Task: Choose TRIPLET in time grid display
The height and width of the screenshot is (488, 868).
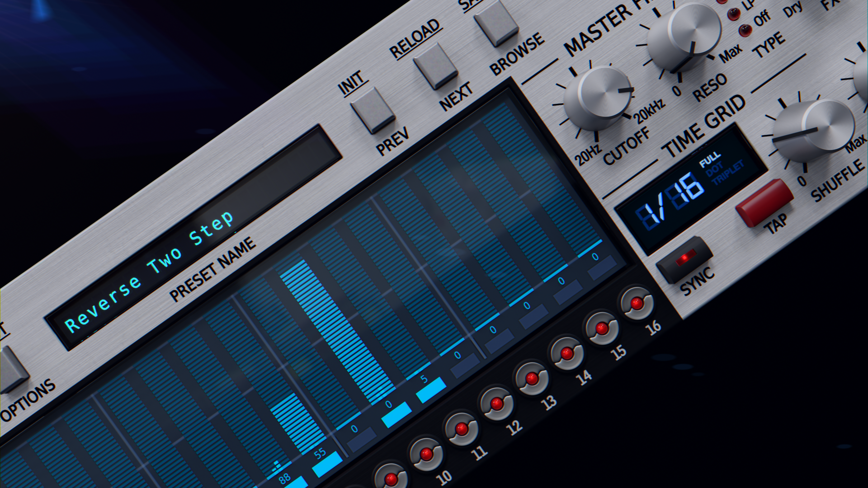Action: pyautogui.click(x=728, y=173)
